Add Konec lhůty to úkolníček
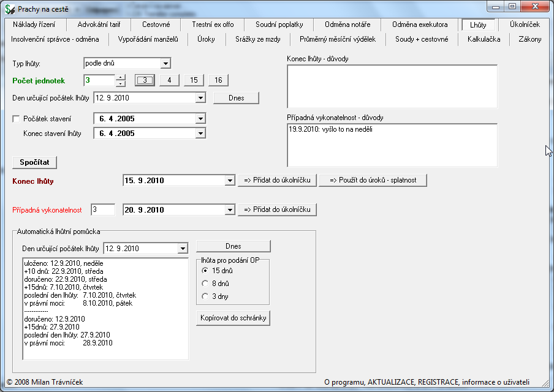Screen dimensions: 554x392 click(277, 180)
